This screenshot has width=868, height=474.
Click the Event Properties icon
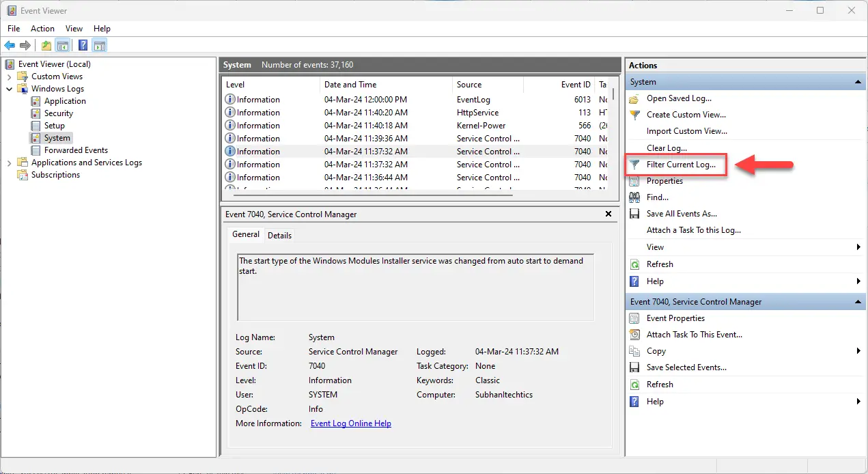[634, 318]
